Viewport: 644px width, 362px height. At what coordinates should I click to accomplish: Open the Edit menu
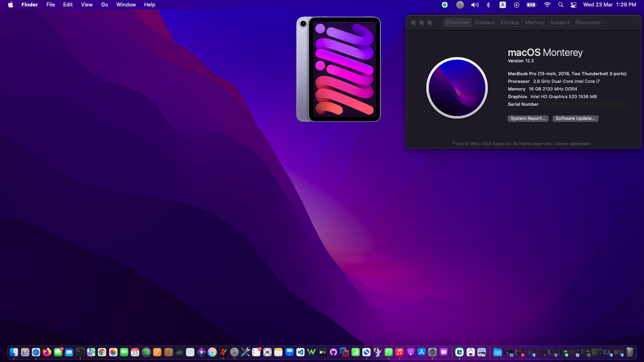point(68,5)
